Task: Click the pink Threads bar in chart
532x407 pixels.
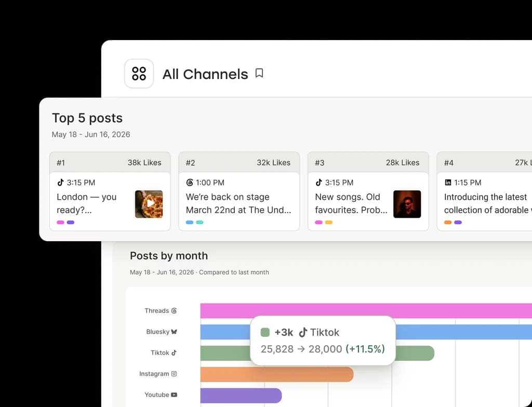Action: coord(366,311)
